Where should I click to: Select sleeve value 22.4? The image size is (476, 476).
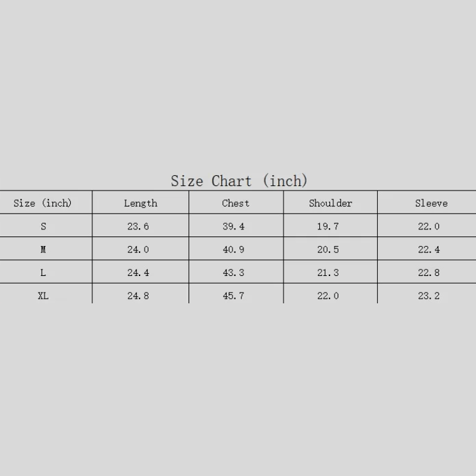[x=428, y=250]
